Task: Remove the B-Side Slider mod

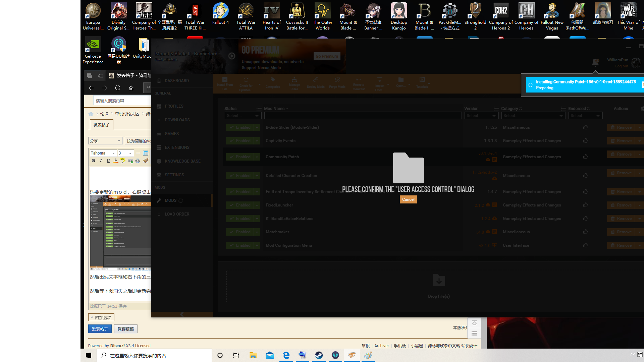Action: coord(621,127)
